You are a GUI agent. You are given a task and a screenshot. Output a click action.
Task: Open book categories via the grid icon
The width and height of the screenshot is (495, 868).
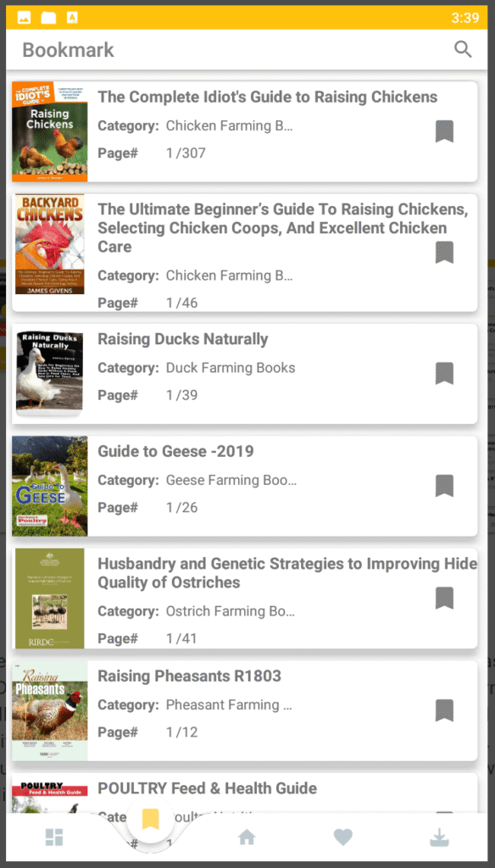coord(53,837)
